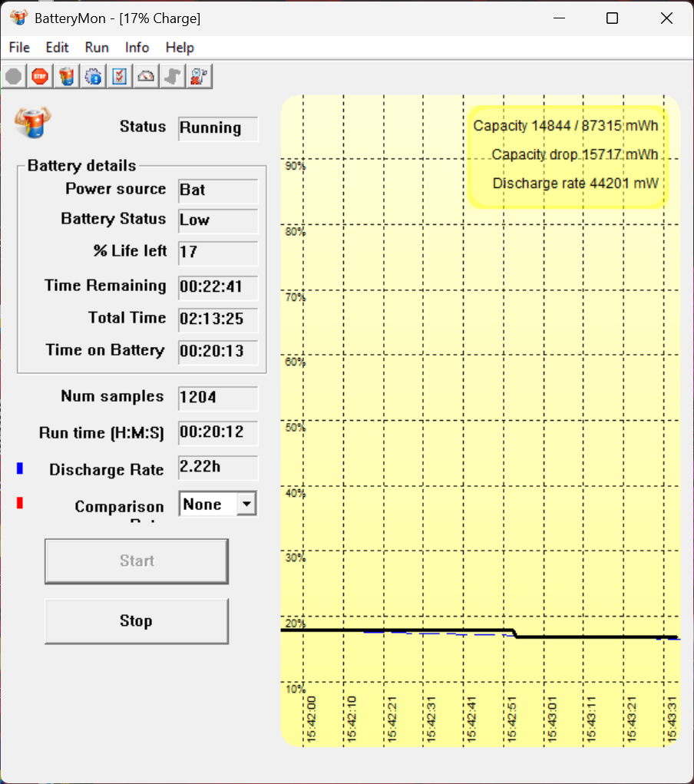Click the Run time value 00:20:12
The height and width of the screenshot is (784, 694).
[218, 432]
